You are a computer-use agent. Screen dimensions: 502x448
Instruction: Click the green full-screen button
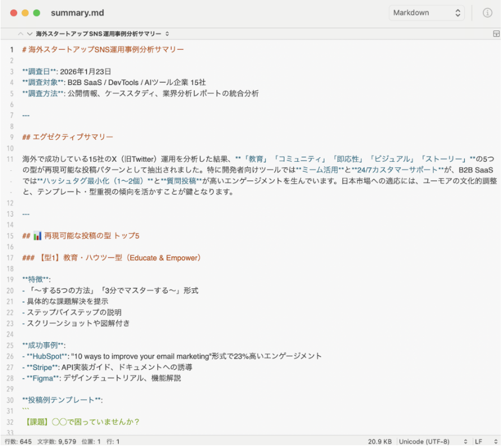(36, 13)
